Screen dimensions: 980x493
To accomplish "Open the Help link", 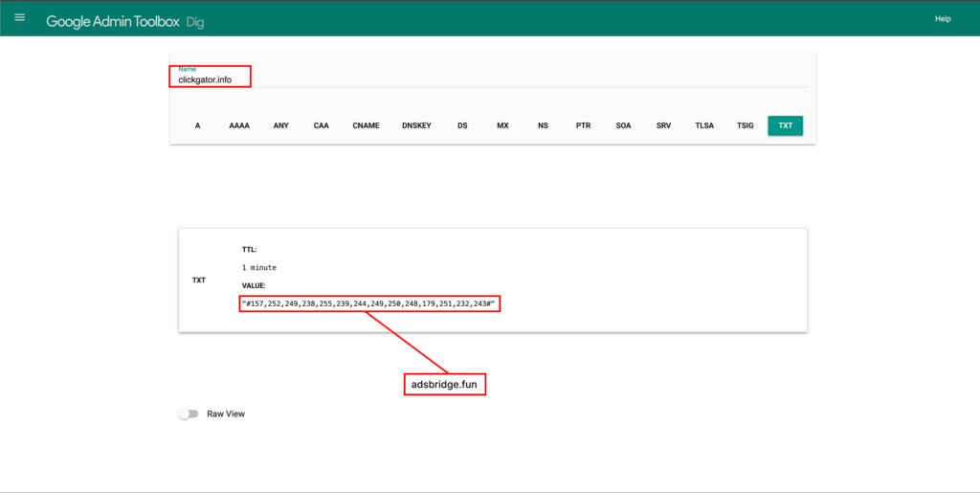I will 942,19.
